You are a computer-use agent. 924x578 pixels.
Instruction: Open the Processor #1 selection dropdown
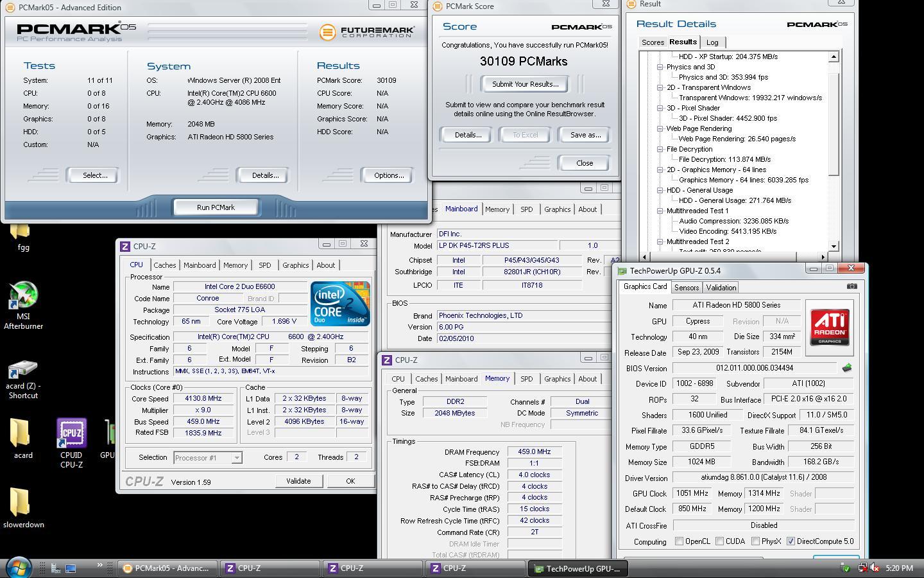237,457
